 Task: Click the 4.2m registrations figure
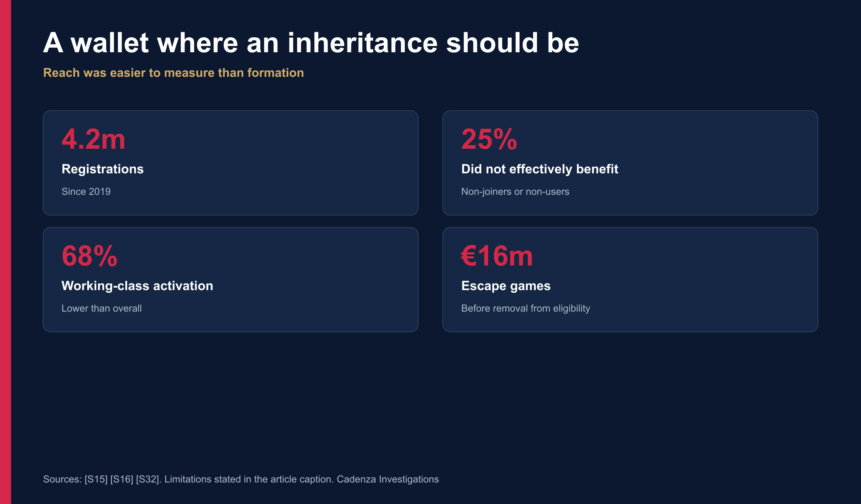[93, 139]
